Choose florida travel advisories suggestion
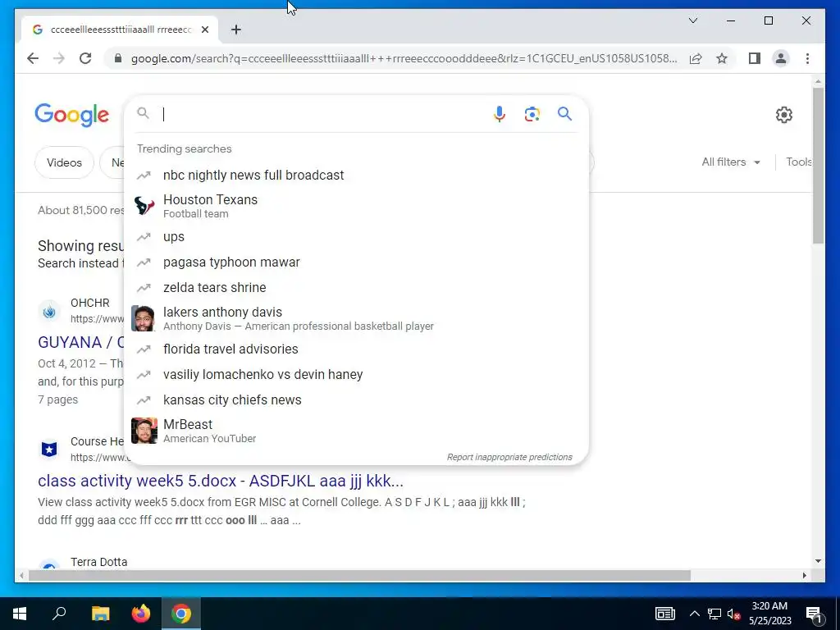Image resolution: width=840 pixels, height=630 pixels. 356,349
